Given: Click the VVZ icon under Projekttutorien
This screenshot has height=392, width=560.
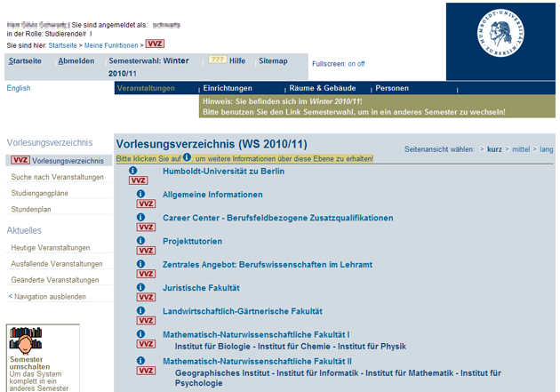Looking at the screenshot, I should 145,251.
